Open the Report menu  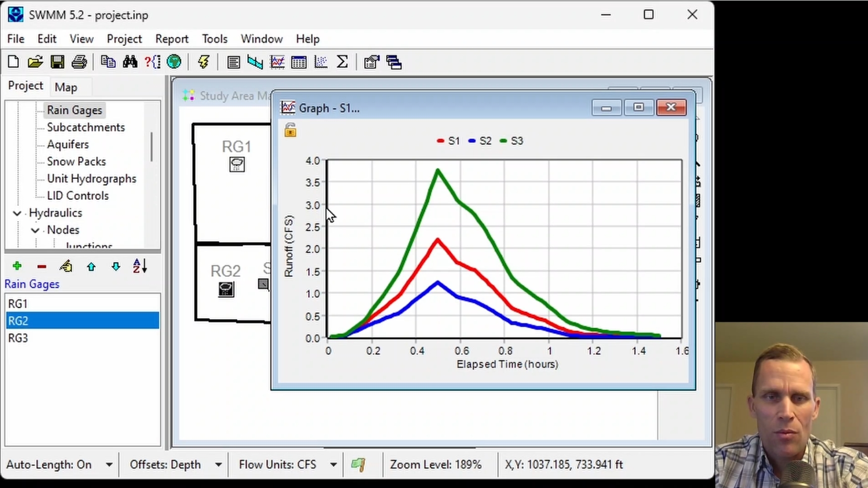tap(172, 39)
